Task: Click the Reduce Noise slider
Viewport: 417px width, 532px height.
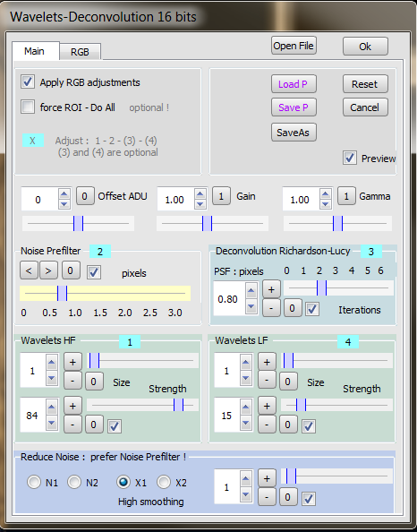Action: 337,476
